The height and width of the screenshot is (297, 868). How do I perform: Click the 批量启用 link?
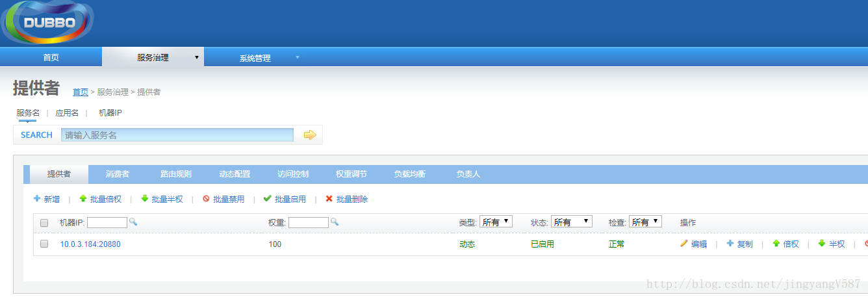[290, 200]
